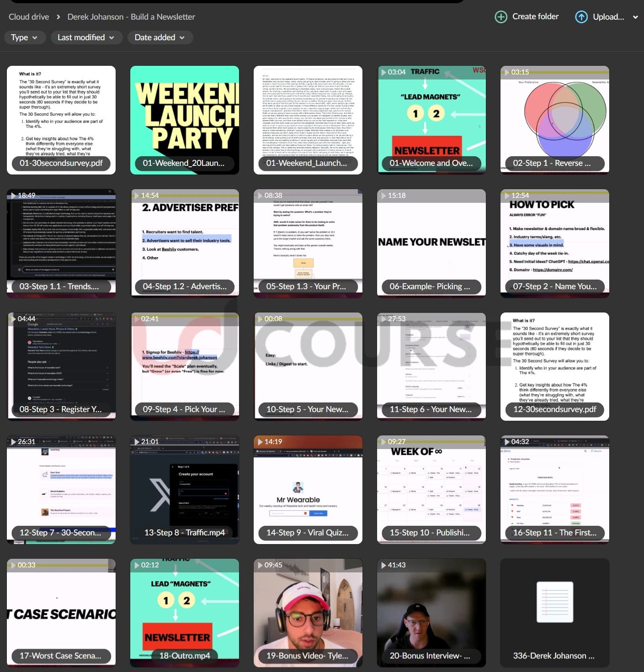Open the 01-30secondsurvey.pdf file

[x=61, y=120]
